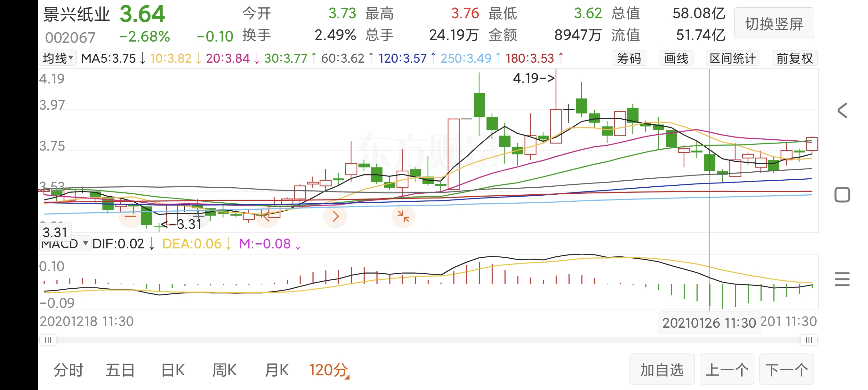Screen dimensions: 868x390
Task: Click the current price 3.64
Action: pos(142,14)
